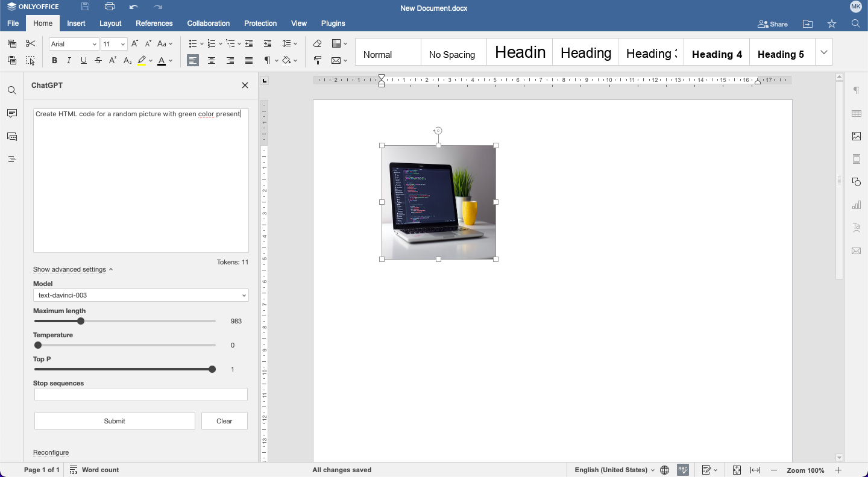Click the Stop sequences input field

point(140,394)
